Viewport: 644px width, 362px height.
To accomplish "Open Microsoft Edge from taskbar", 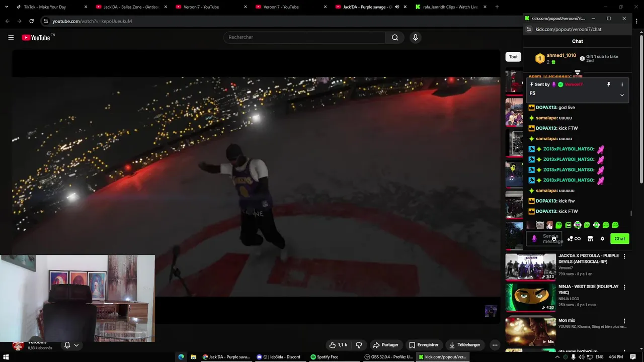I will point(181,357).
